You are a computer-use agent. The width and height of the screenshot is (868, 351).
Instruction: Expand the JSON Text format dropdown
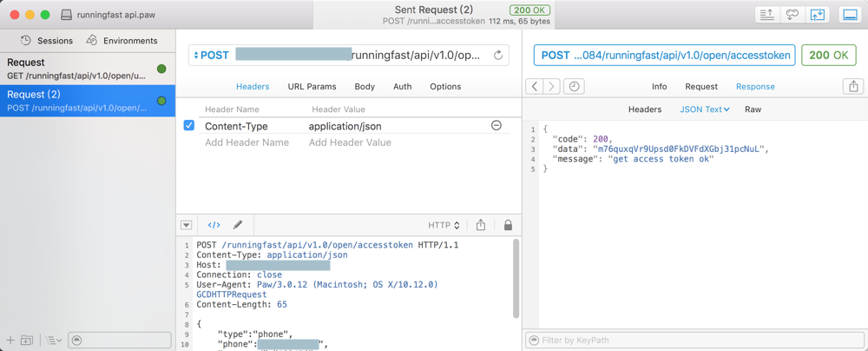[704, 109]
